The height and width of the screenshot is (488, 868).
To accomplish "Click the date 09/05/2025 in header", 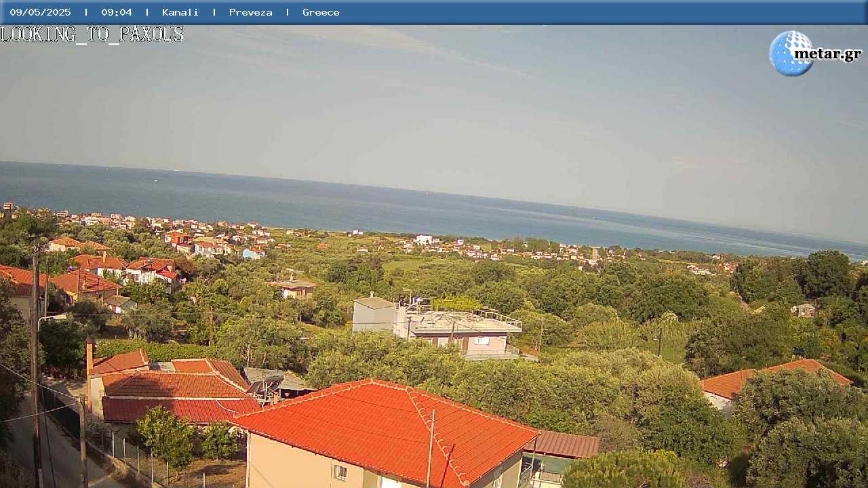I will pyautogui.click(x=40, y=12).
